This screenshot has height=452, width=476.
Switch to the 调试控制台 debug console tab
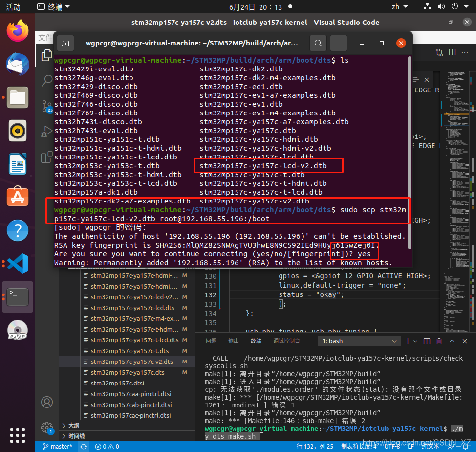point(286,341)
